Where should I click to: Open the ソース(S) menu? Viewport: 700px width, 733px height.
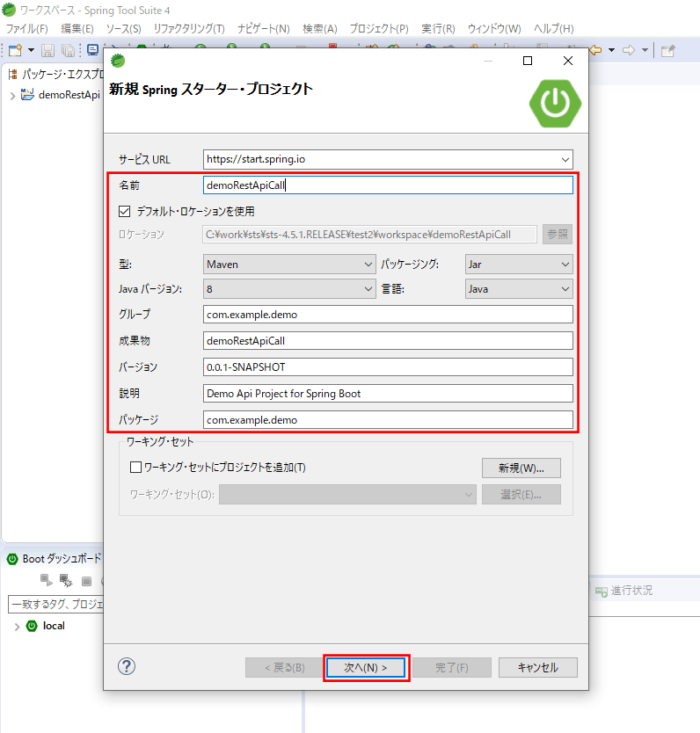123,29
